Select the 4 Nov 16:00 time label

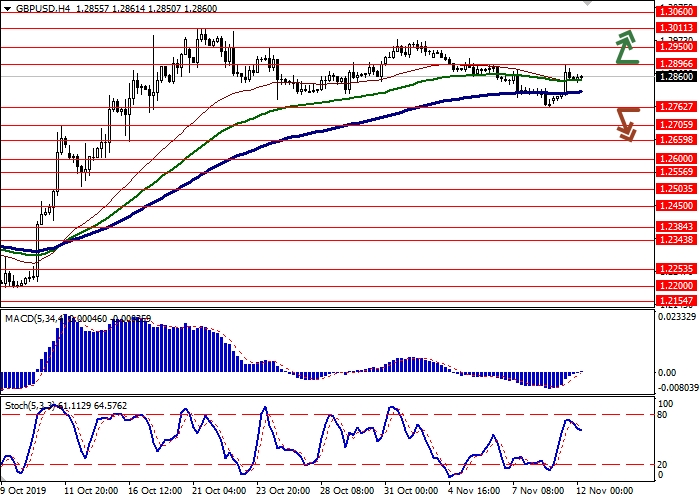(x=472, y=491)
